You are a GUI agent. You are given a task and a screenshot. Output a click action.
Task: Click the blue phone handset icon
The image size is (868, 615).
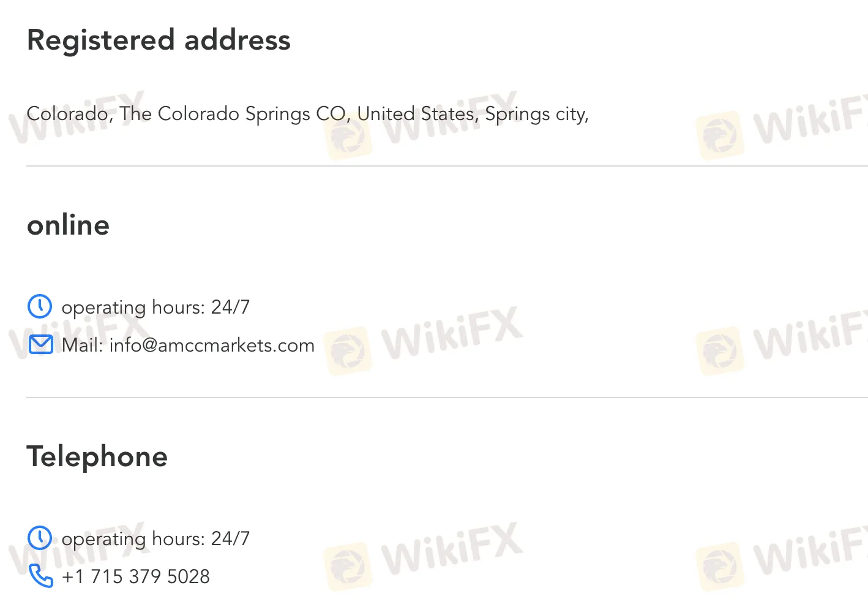pyautogui.click(x=41, y=576)
